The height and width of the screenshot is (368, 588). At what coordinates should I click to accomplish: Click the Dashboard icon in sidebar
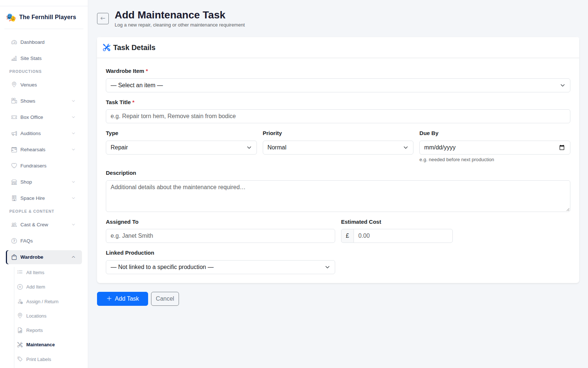click(x=14, y=42)
